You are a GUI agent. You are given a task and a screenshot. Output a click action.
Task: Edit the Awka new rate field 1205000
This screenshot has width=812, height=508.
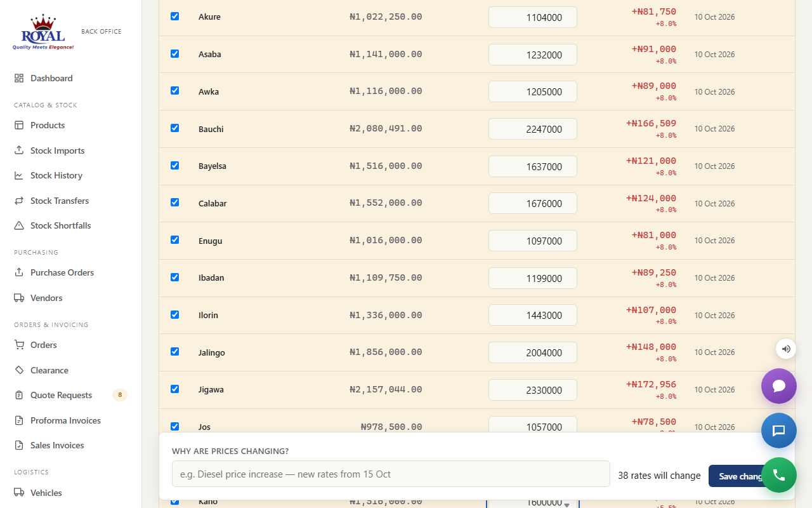pyautogui.click(x=533, y=91)
